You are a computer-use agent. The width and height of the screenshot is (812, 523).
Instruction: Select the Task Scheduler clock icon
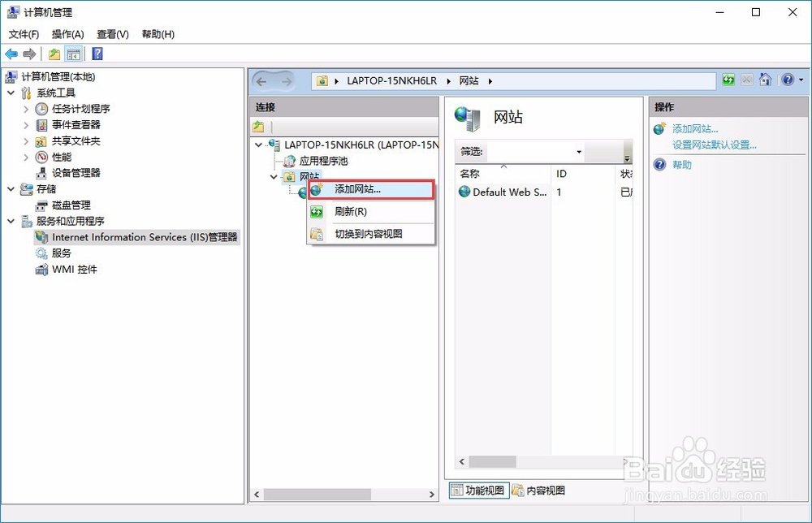[41, 109]
